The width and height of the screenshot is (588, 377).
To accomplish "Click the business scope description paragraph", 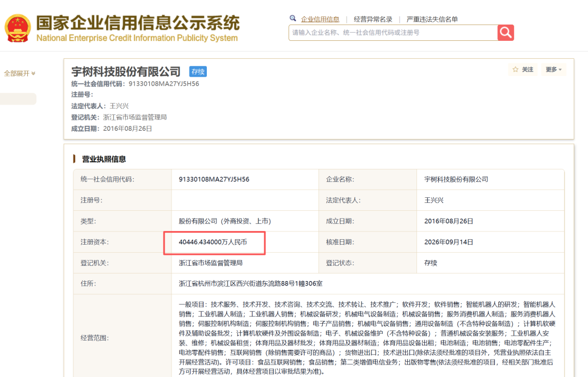I will click(x=367, y=338).
